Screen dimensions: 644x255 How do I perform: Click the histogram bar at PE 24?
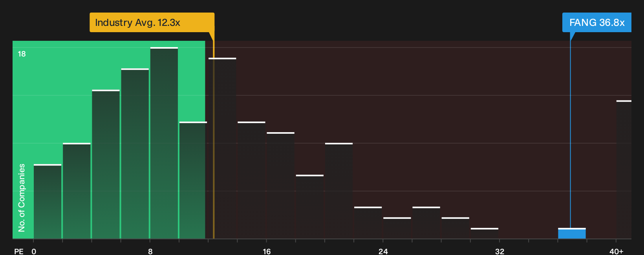point(397,228)
